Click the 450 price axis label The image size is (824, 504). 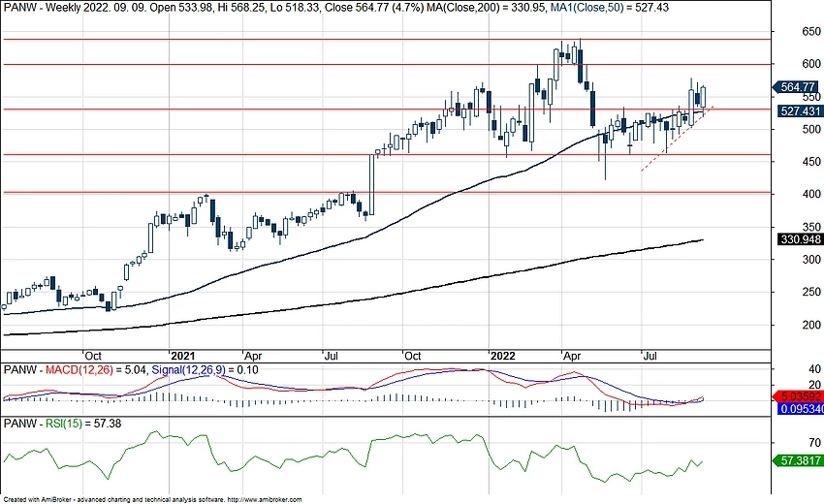pyautogui.click(x=810, y=162)
